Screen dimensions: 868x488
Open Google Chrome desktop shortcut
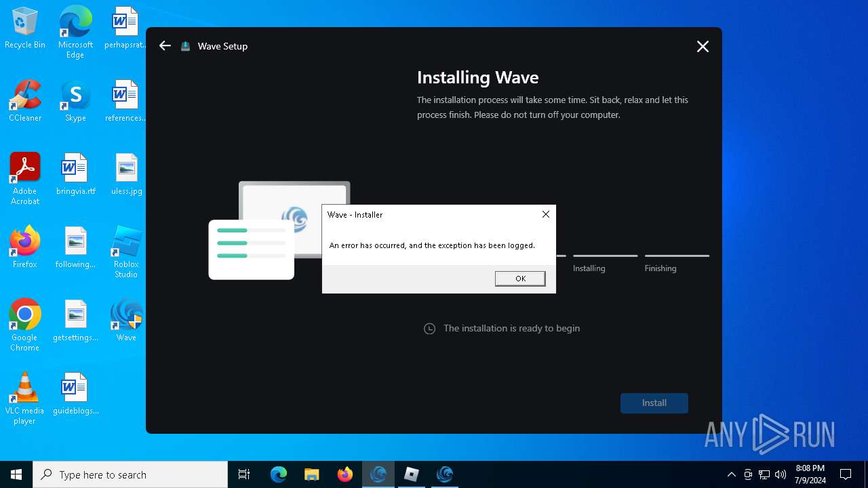(25, 325)
